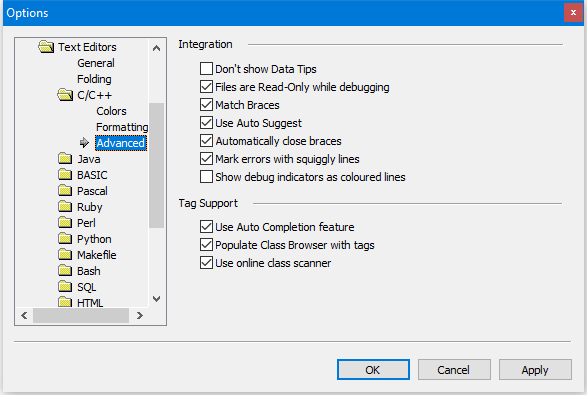Toggle Show debug indicators as coloured lines

(206, 177)
